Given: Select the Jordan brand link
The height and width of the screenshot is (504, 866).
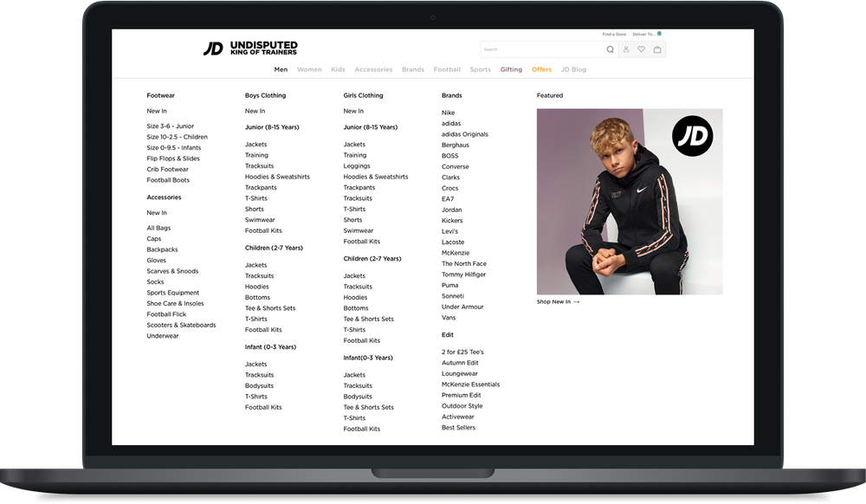Looking at the screenshot, I should [x=452, y=210].
